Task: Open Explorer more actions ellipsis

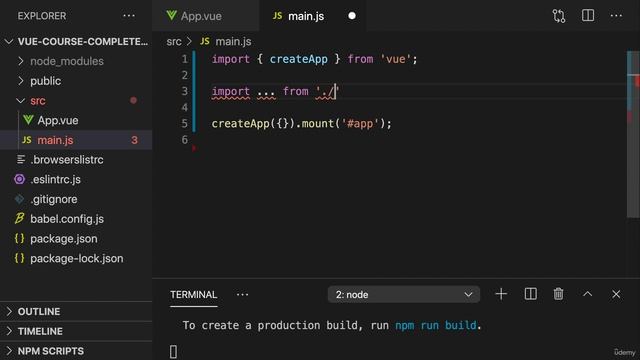Action: point(129,16)
